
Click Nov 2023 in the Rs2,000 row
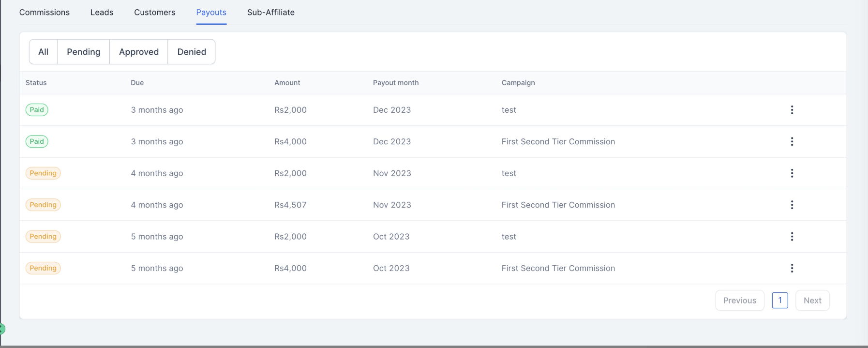click(x=392, y=173)
